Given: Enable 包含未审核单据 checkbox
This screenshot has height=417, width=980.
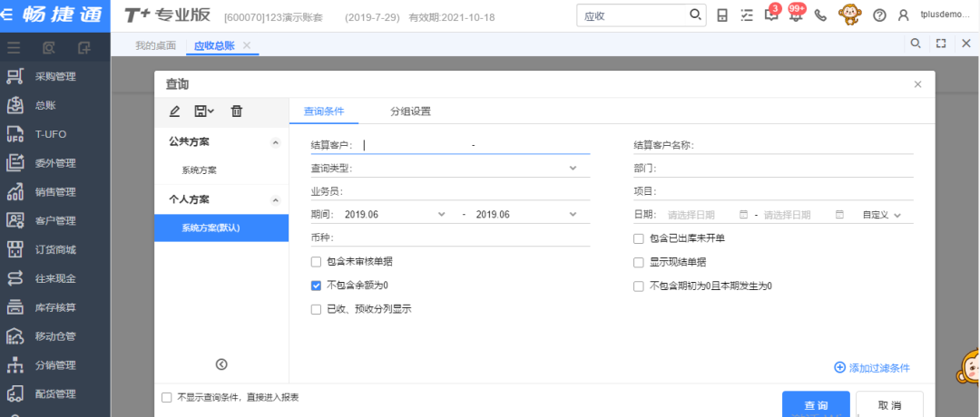Looking at the screenshot, I should click(316, 262).
